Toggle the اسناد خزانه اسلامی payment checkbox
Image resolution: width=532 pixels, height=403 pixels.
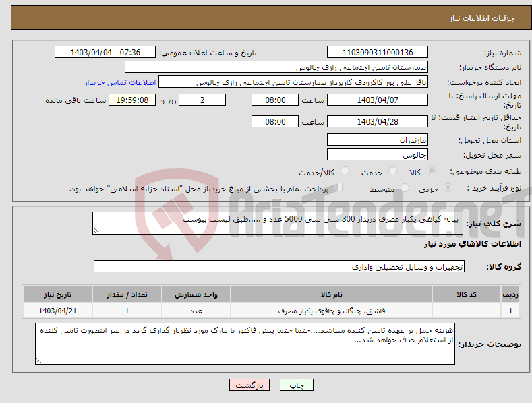pos(338,187)
